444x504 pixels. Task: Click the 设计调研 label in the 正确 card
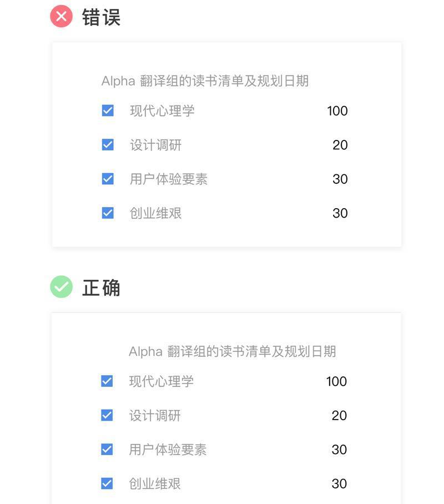pyautogui.click(x=155, y=416)
